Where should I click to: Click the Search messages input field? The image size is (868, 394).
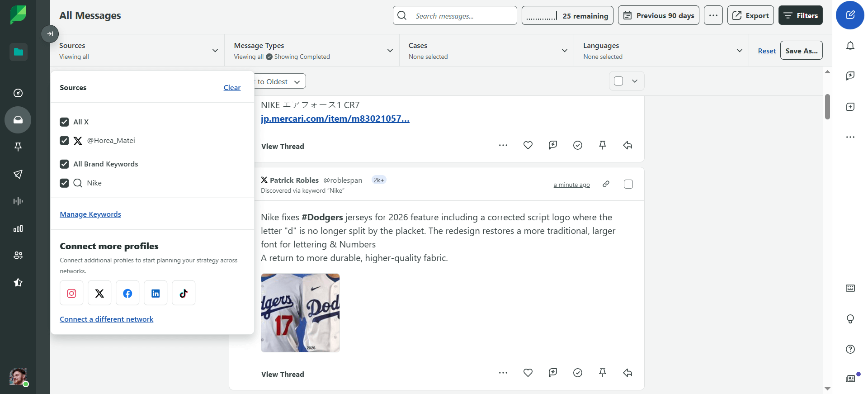(455, 15)
